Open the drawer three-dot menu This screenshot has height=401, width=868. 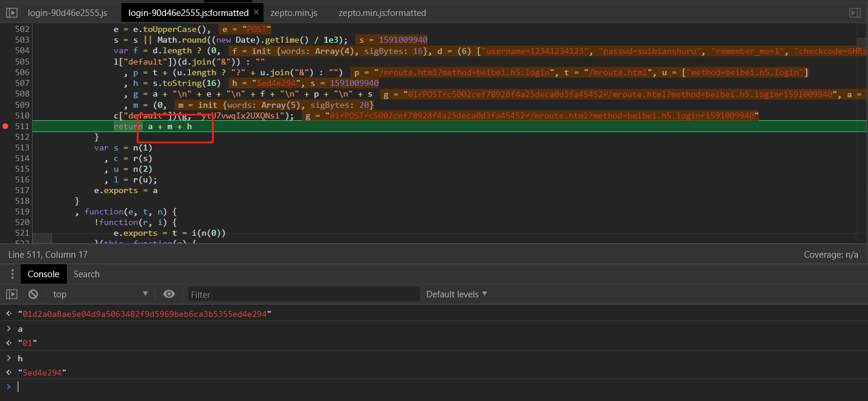pyautogui.click(x=11, y=274)
